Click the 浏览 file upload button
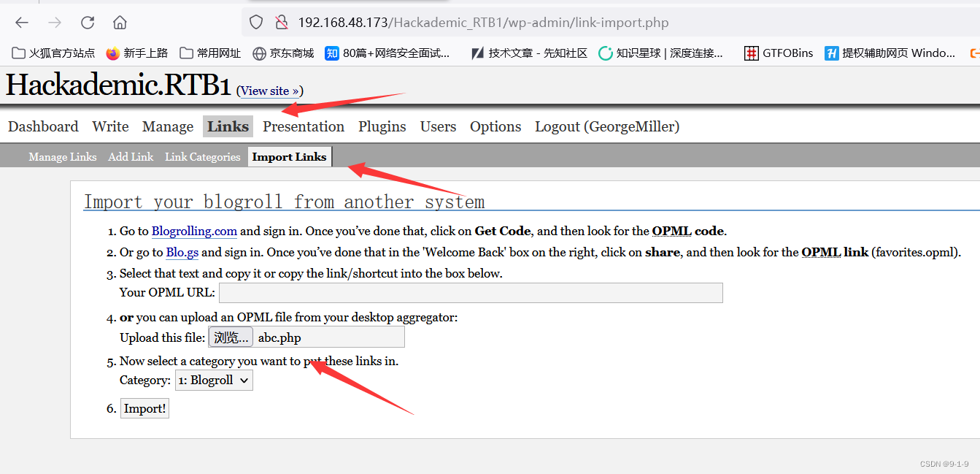Screen dimensions: 980x474 230,337
